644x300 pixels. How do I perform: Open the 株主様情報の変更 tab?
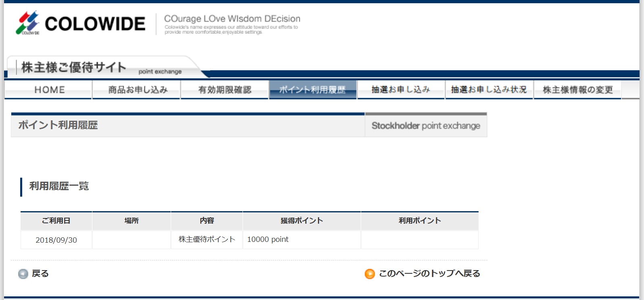point(577,90)
